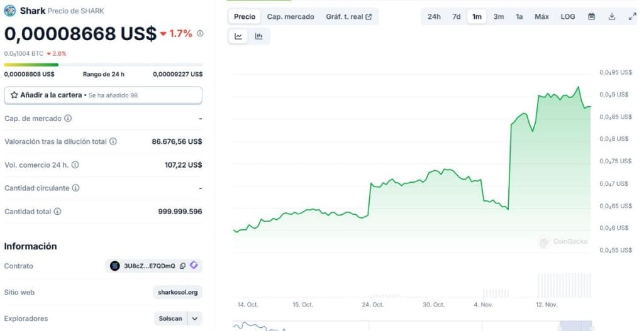The image size is (644, 331).
Task: Select the 24h time range
Action: click(x=434, y=17)
